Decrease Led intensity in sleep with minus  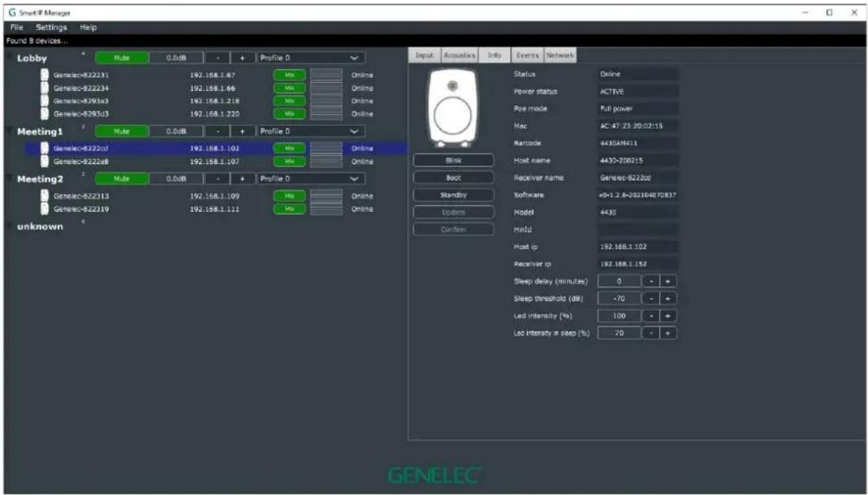[x=651, y=333]
